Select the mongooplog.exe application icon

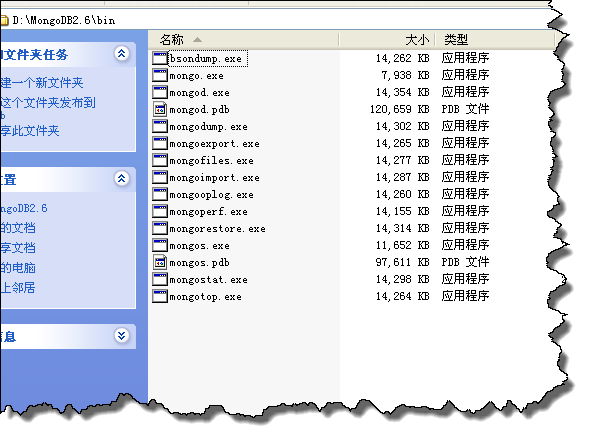160,194
